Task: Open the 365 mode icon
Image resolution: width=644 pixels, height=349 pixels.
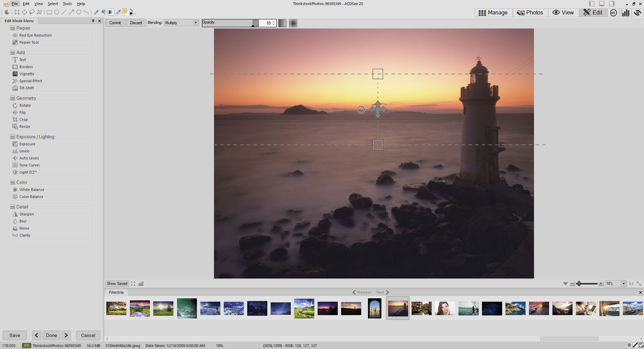Action: click(613, 13)
